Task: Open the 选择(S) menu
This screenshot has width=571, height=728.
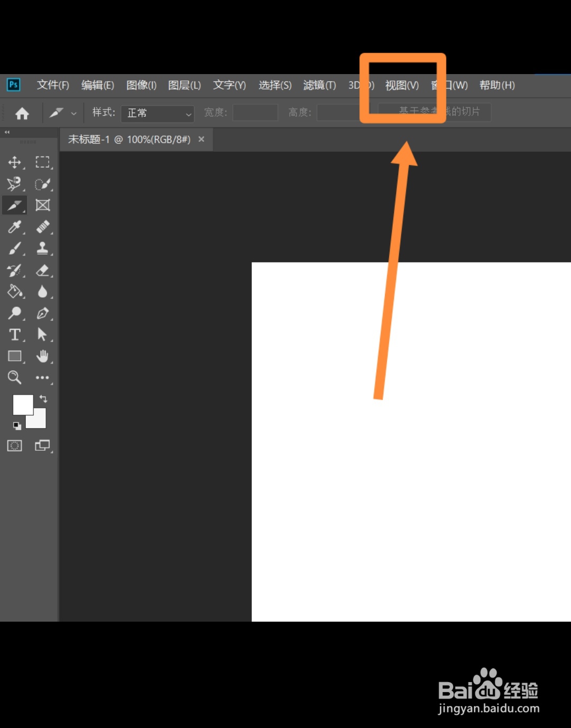Action: pos(275,85)
